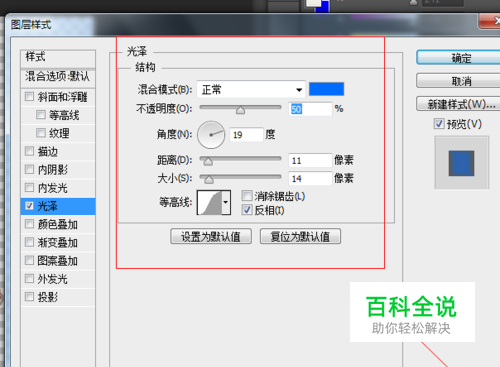
Task: Click the distance value field showing 11
Action: (310, 160)
